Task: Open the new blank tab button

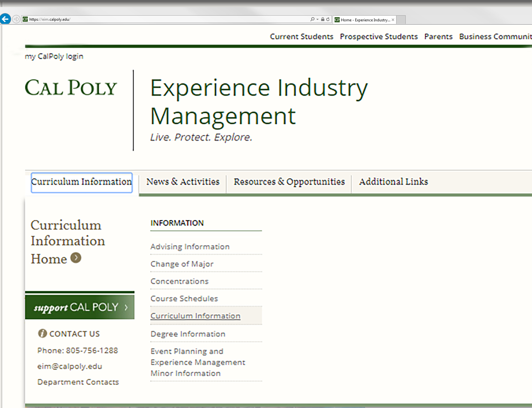Action: pos(401,20)
